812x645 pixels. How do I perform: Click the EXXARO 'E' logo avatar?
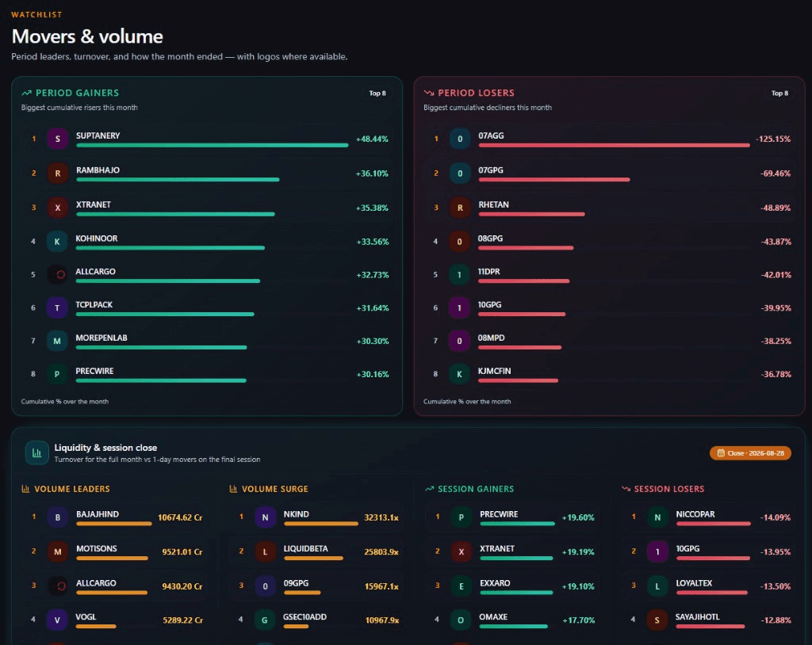coord(462,586)
